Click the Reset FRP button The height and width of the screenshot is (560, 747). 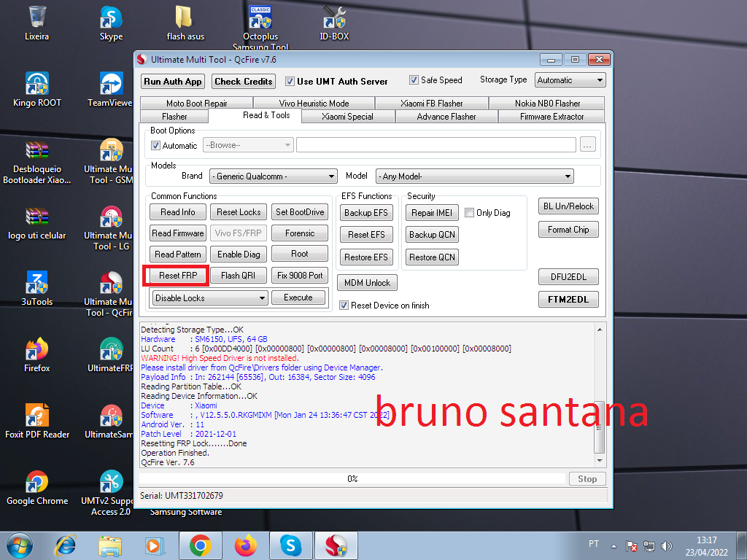[x=178, y=275]
